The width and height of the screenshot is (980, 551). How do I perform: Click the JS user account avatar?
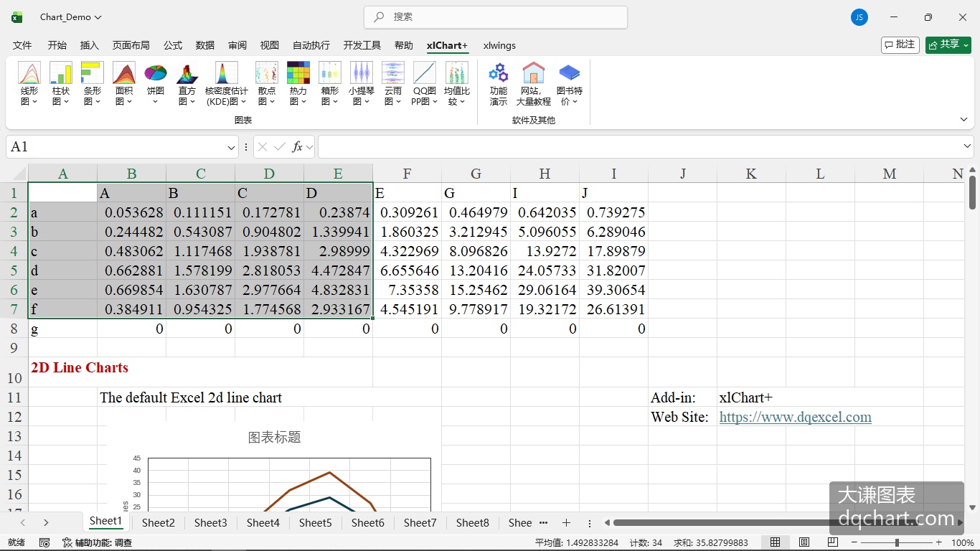(x=859, y=17)
